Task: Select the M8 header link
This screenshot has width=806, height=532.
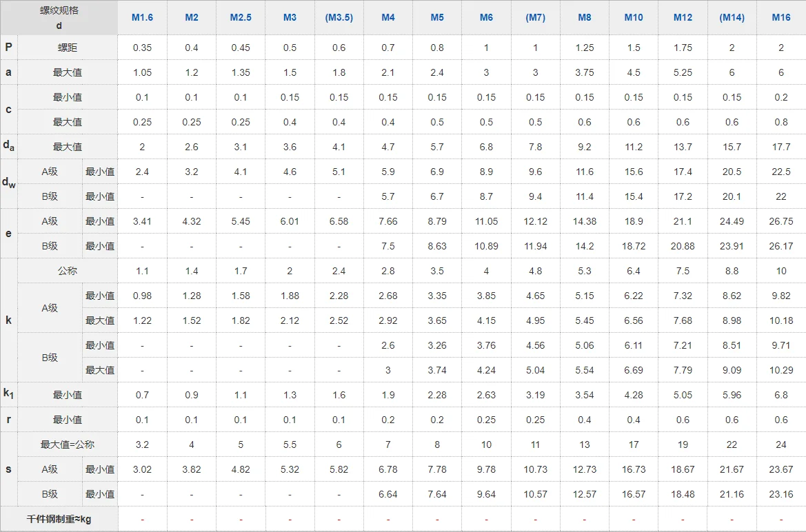Action: pyautogui.click(x=585, y=17)
